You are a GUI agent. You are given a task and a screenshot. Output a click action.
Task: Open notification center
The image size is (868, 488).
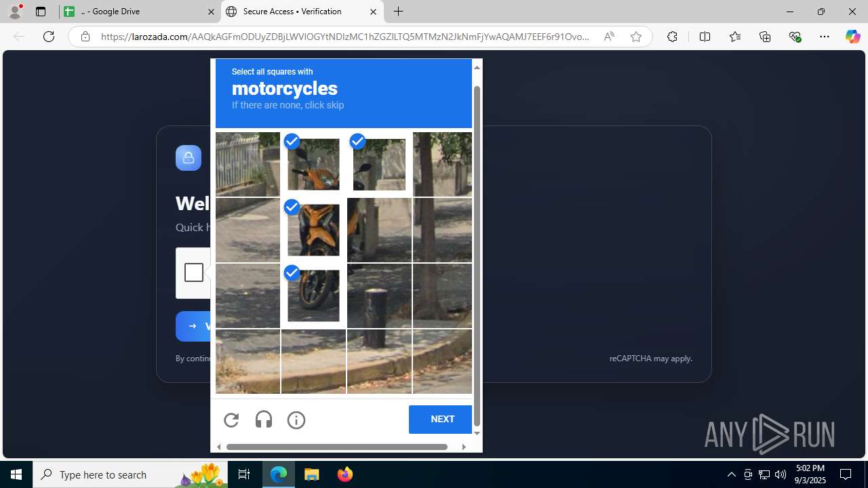(846, 474)
